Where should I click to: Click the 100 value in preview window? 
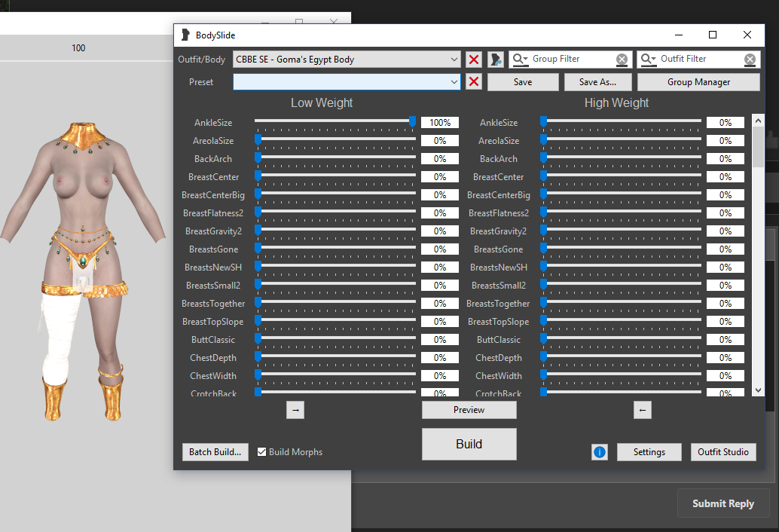coord(78,48)
